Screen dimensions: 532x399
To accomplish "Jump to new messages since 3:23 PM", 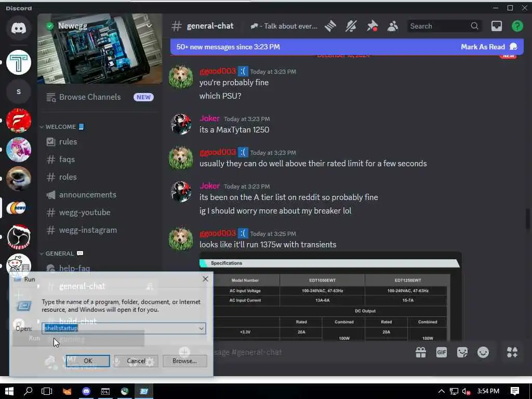I will coord(228,47).
